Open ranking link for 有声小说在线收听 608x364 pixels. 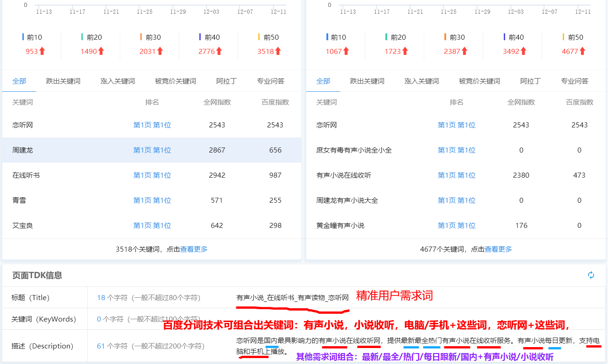[457, 175]
